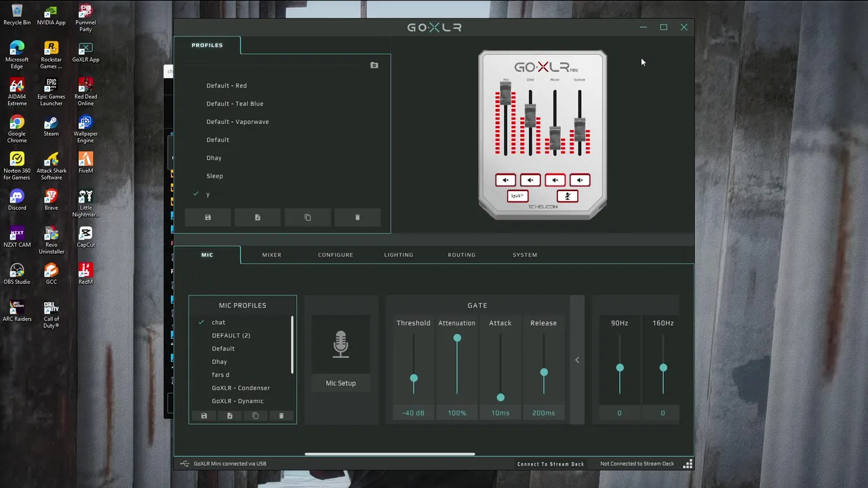
Task: Open Epic Games Launcher shortcut
Action: point(51,92)
